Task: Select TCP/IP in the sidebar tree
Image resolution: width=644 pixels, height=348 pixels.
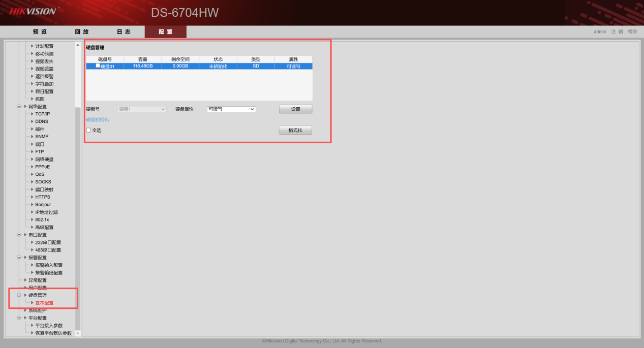Action: [43, 114]
